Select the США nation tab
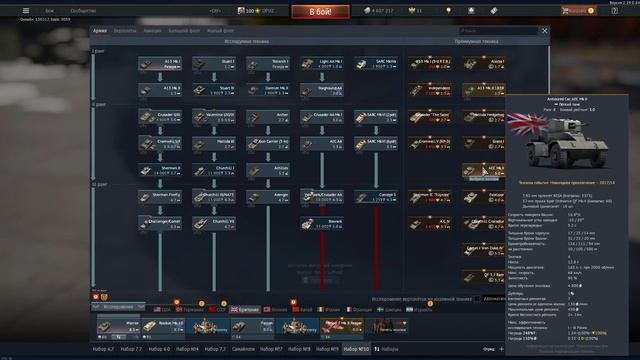The width and height of the screenshot is (640, 360). click(162, 310)
